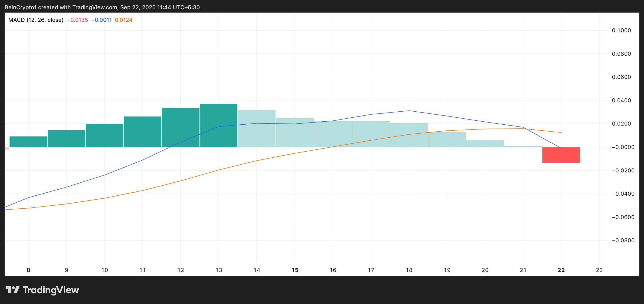Image resolution: width=644 pixels, height=304 pixels.
Task: Click the MACD (12, 26, close) indicator label
Action: click(36, 20)
